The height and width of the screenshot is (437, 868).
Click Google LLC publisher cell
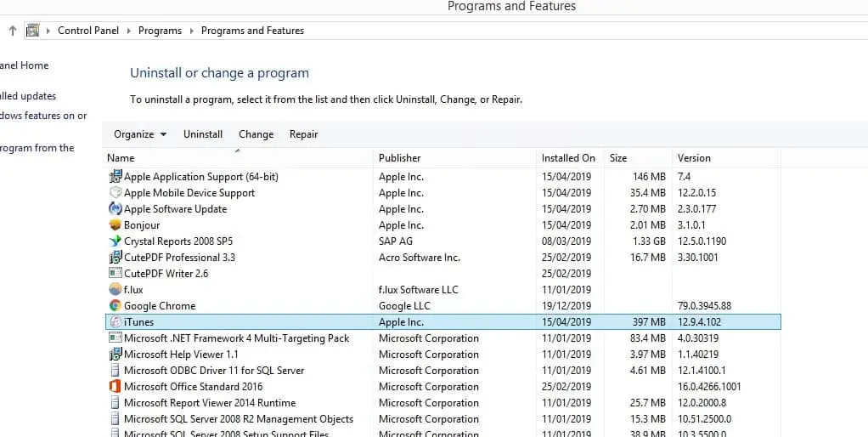coord(404,306)
